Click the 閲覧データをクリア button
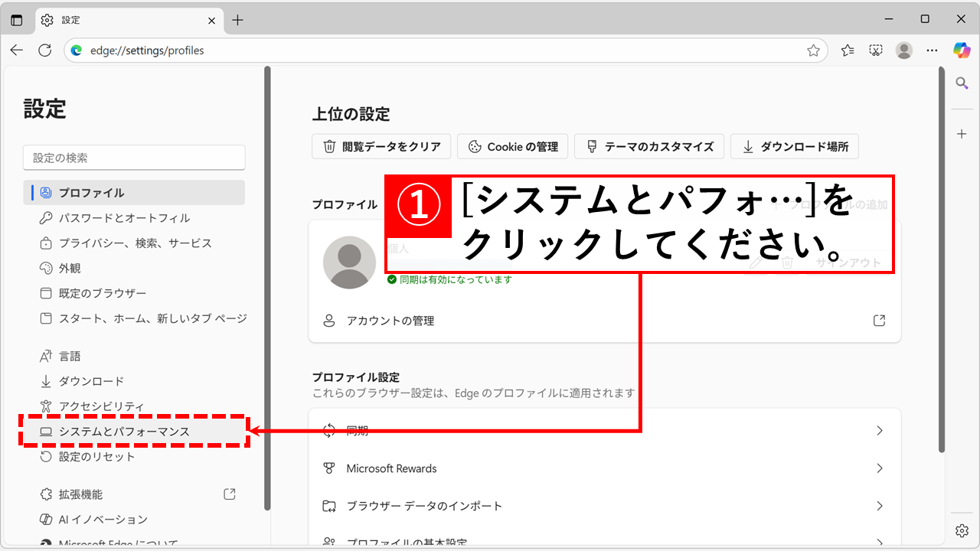Viewport: 980px width, 551px height. (381, 146)
